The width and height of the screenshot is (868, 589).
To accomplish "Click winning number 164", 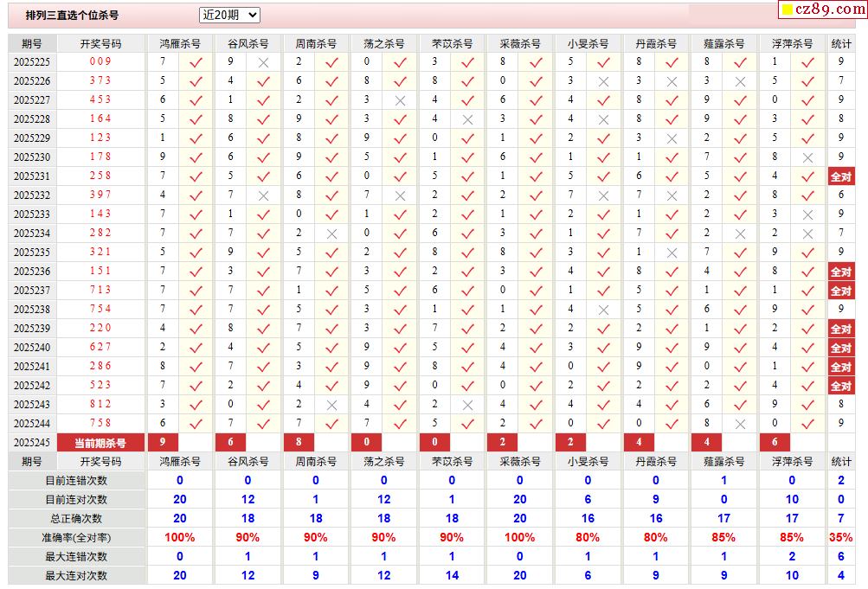I will [x=100, y=118].
